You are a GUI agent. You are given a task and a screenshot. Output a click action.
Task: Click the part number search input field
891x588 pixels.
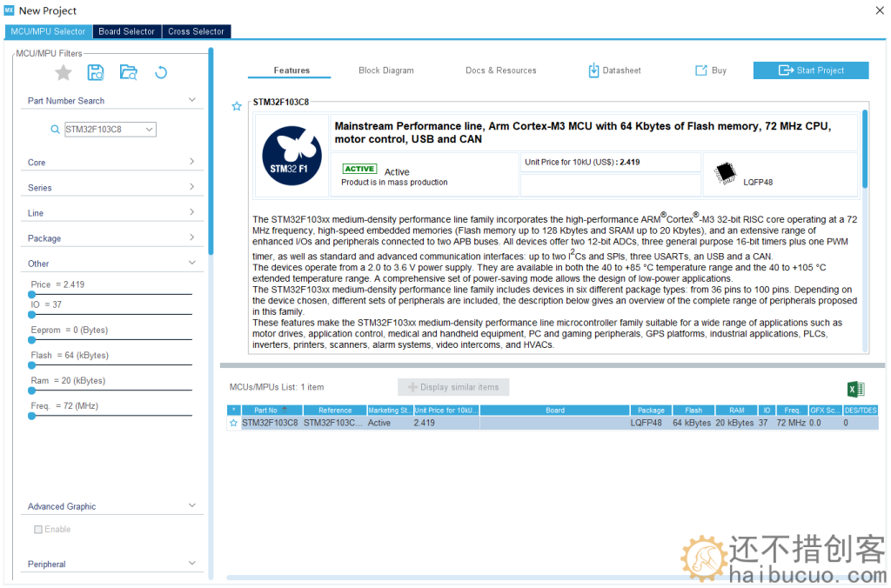(x=104, y=130)
